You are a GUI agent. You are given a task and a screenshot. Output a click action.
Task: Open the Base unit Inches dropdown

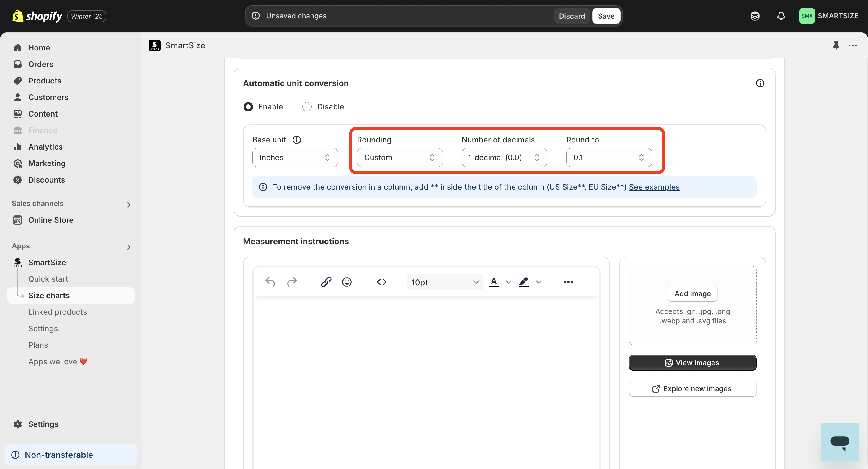pyautogui.click(x=295, y=157)
